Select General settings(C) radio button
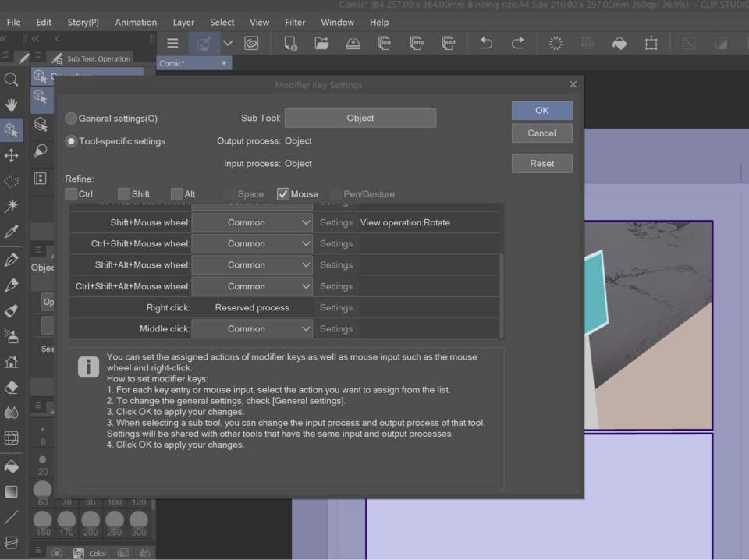749x560 pixels. [x=71, y=119]
